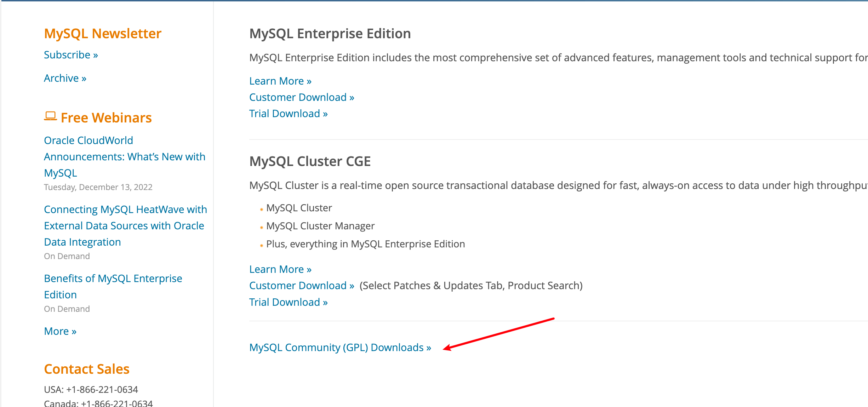Open the MySQL Newsletter Subscribe link
868x407 pixels.
tap(71, 55)
